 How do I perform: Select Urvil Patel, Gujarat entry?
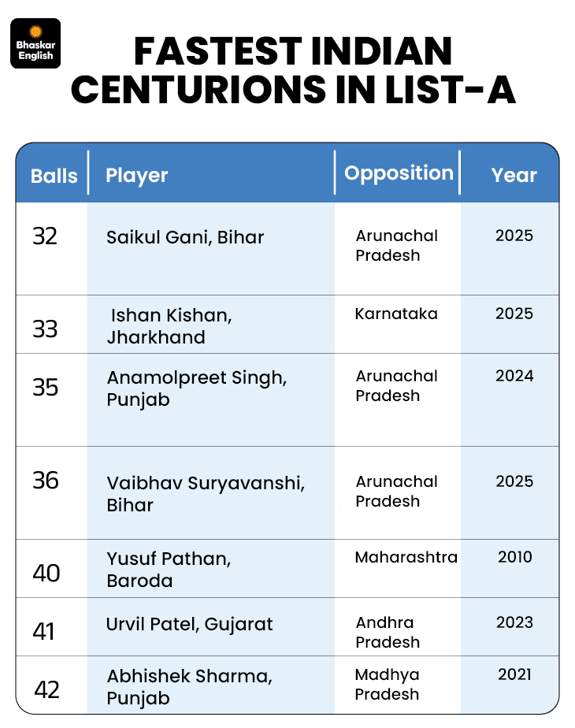[x=189, y=625]
